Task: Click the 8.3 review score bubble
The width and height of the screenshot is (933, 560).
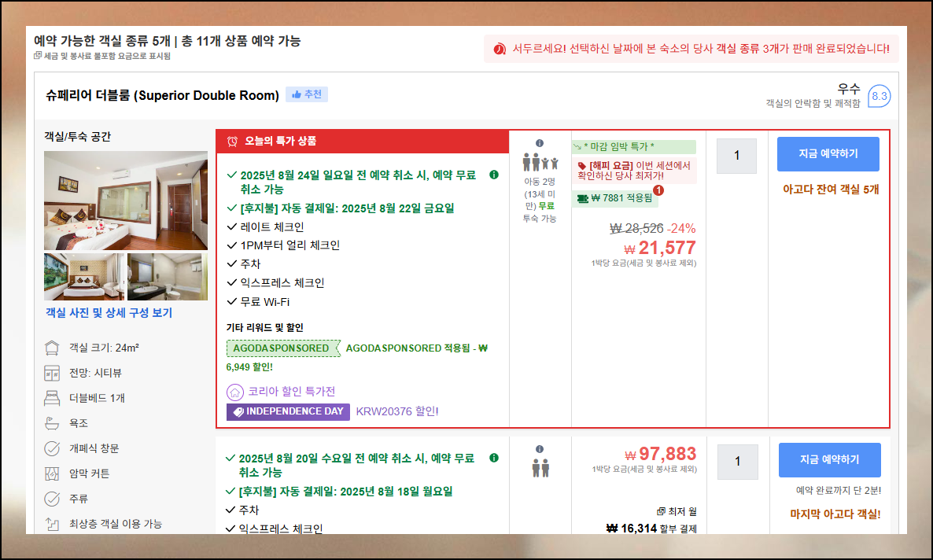Action: pos(879,96)
